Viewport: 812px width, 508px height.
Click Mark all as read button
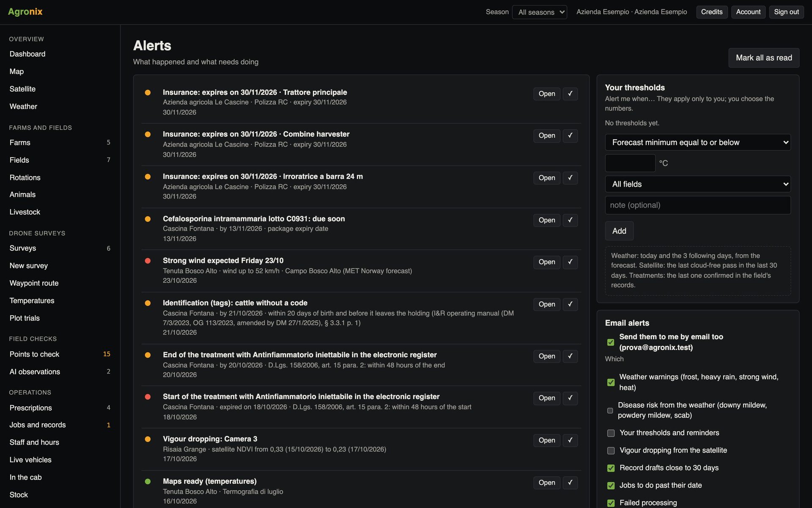pos(764,58)
